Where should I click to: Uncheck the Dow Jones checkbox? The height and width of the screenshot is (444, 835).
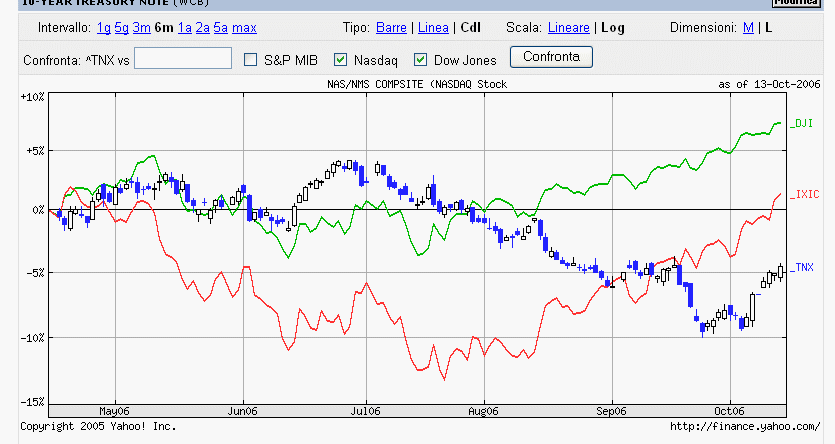click(x=420, y=59)
